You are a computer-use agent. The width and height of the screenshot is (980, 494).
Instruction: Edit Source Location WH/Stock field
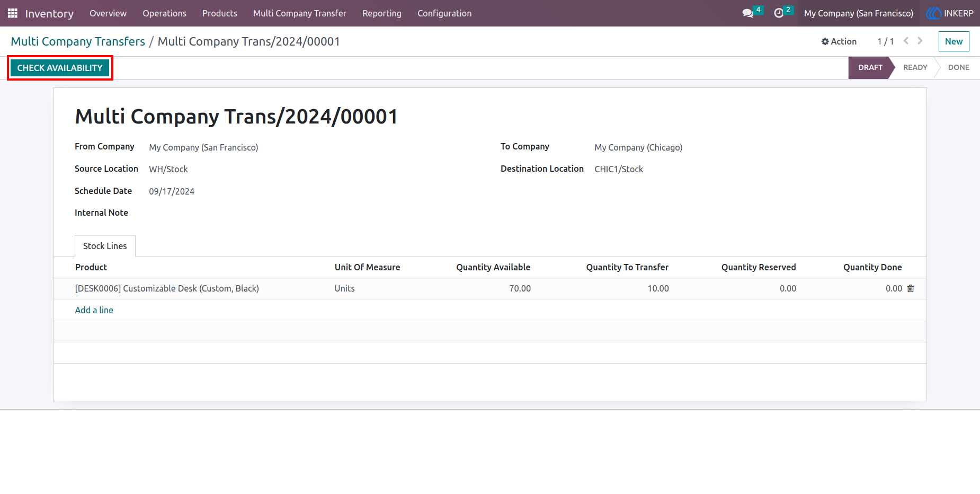(168, 169)
